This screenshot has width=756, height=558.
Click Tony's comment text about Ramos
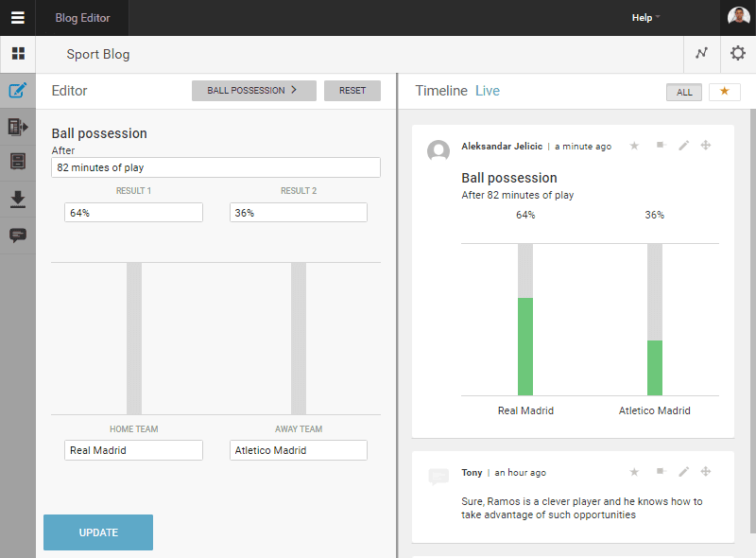coord(581,508)
